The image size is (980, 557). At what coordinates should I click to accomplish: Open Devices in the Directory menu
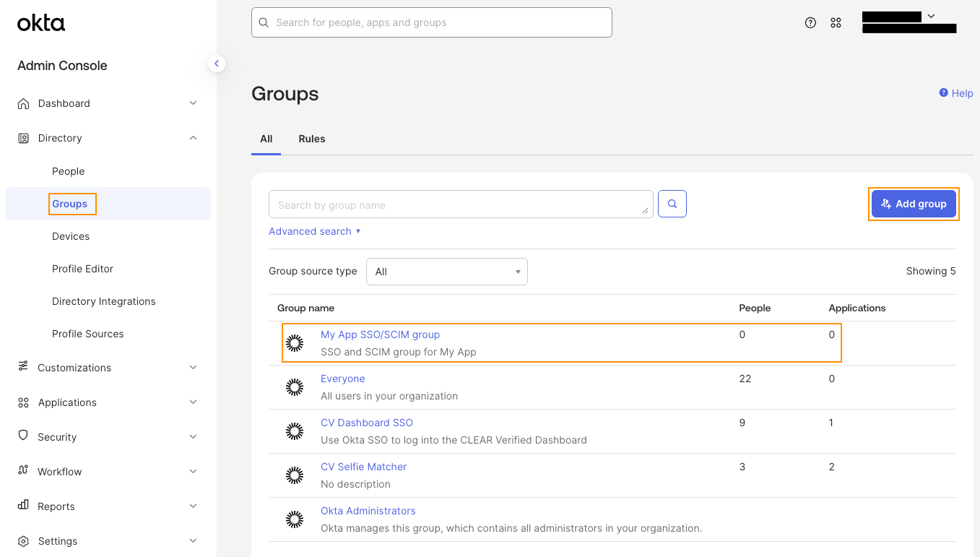pos(71,236)
